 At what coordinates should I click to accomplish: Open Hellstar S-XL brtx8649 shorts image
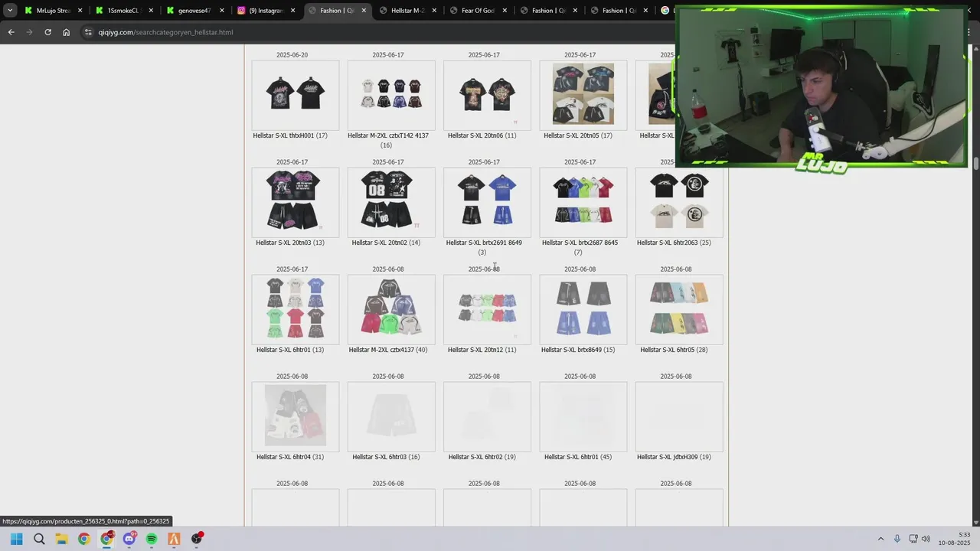[583, 309]
